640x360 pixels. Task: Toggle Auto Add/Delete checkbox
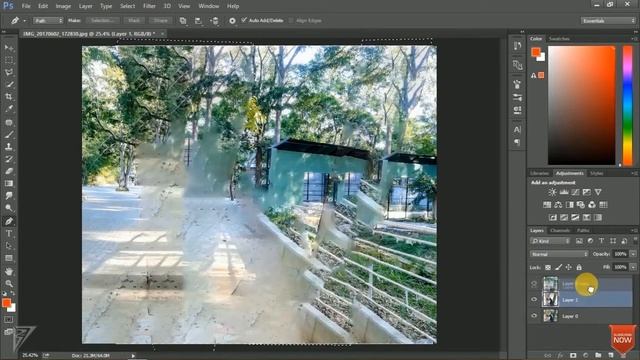(x=244, y=20)
